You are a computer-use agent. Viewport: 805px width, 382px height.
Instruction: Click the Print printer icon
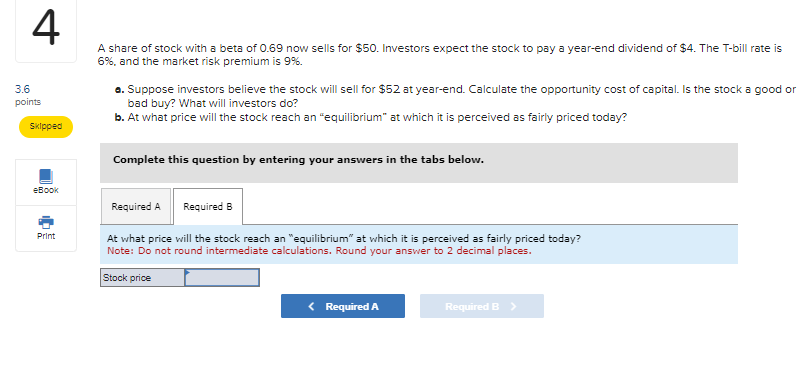[46, 222]
